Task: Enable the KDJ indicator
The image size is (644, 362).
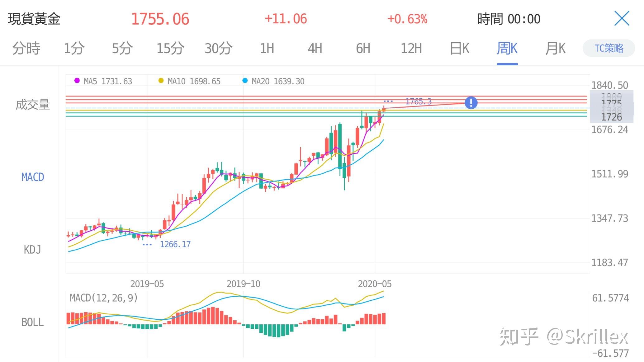Action: pos(32,250)
